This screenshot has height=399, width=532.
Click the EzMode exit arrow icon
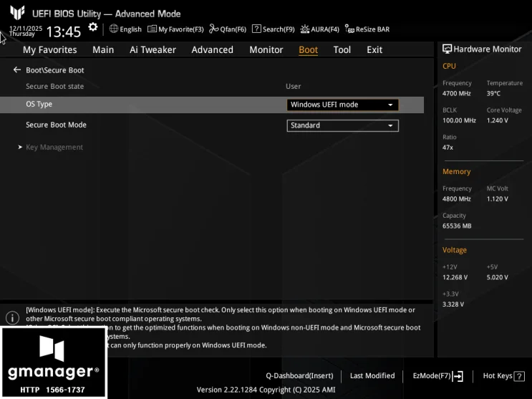[458, 376]
